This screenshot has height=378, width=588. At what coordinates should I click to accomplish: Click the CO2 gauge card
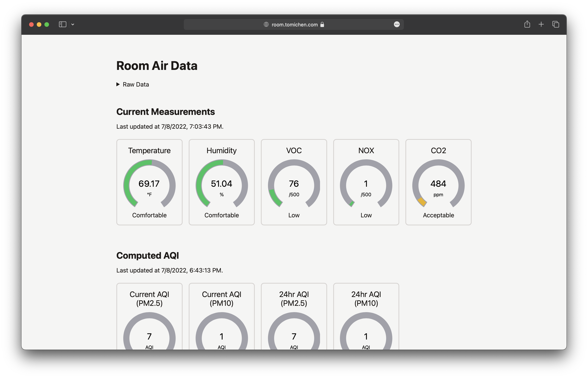pos(438,182)
